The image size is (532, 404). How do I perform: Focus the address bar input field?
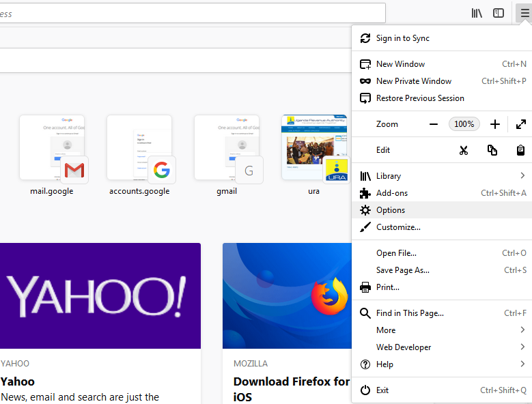193,14
